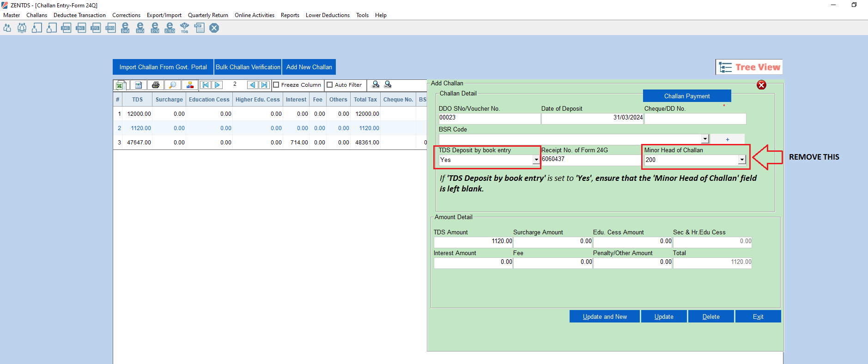
Task: Select grid row with TDS 12000.00
Action: coord(270,114)
